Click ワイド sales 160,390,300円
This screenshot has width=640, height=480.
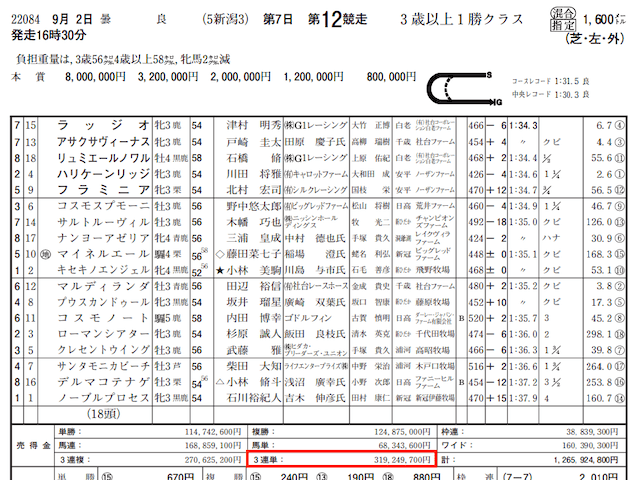click(x=592, y=446)
